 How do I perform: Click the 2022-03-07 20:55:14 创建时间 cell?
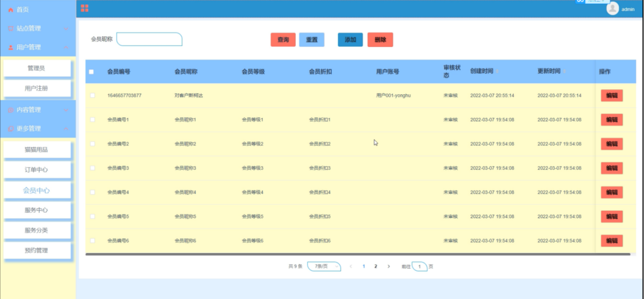click(x=492, y=96)
